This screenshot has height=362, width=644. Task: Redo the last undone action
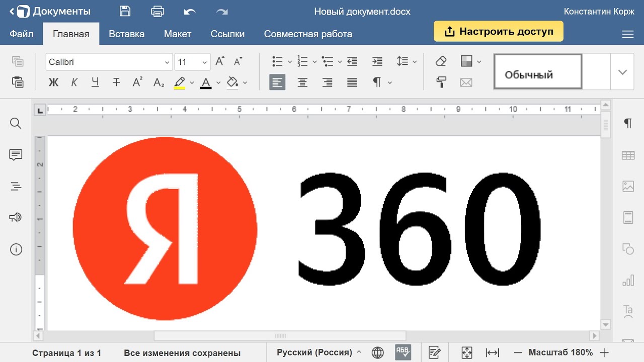coord(222,11)
